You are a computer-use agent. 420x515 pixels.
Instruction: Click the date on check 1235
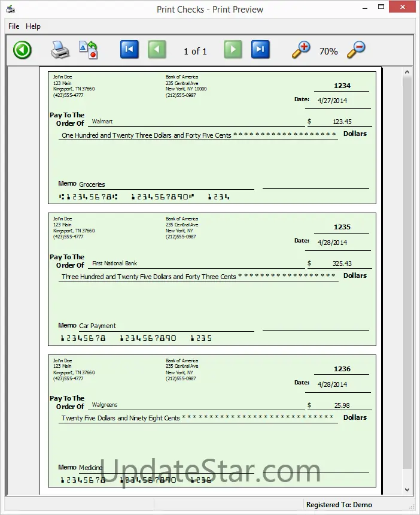coord(332,243)
